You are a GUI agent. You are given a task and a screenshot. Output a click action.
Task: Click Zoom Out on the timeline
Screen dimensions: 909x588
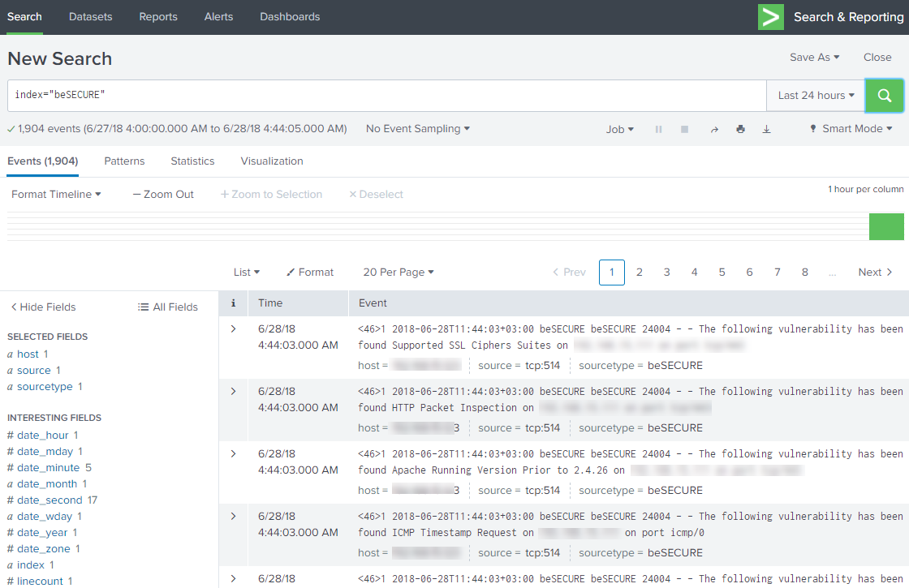point(163,194)
